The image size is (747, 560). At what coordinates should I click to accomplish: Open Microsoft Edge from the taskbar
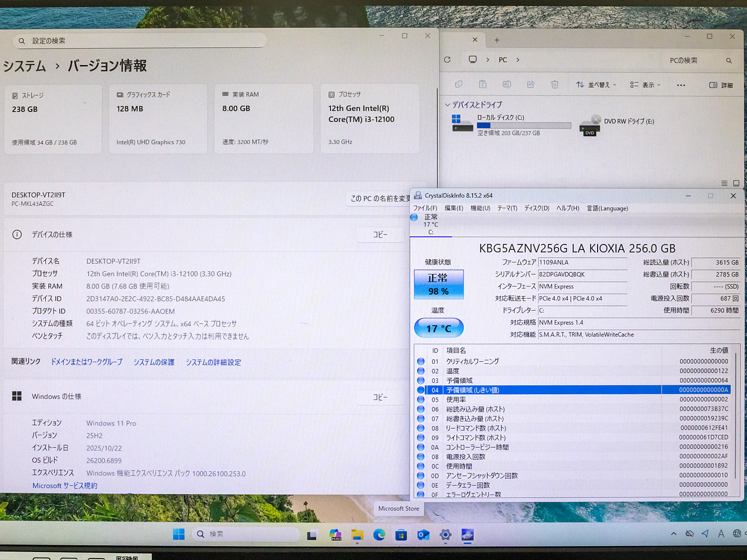click(379, 535)
